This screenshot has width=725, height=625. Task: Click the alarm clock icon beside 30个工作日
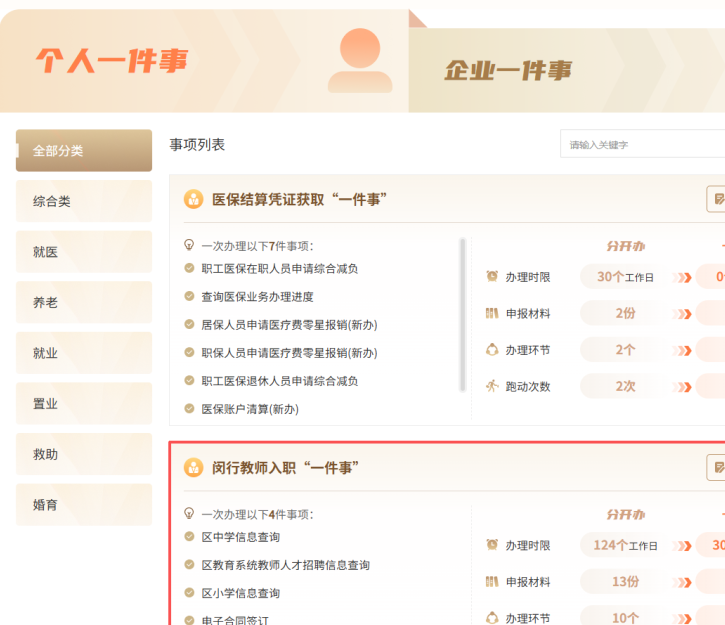tap(492, 276)
